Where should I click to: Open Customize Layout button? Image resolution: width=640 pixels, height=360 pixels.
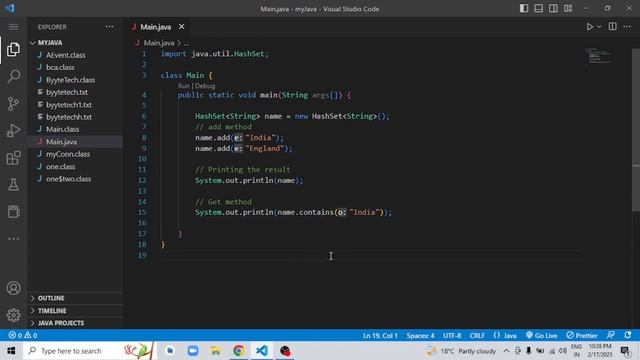[568, 9]
